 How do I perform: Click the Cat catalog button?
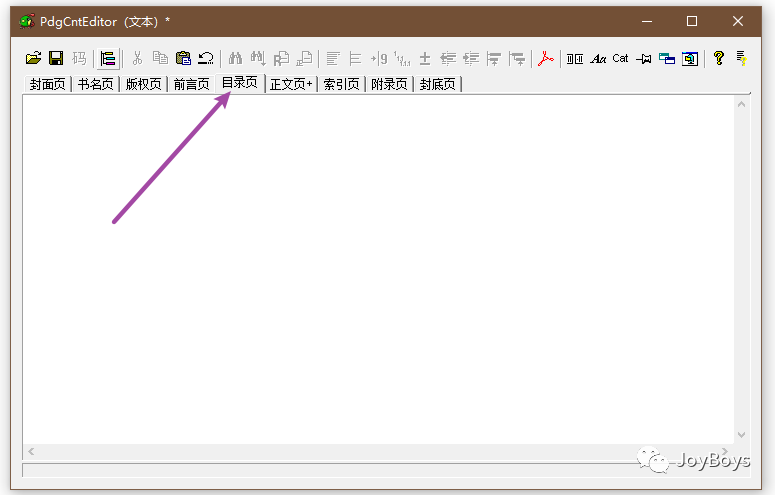click(620, 58)
